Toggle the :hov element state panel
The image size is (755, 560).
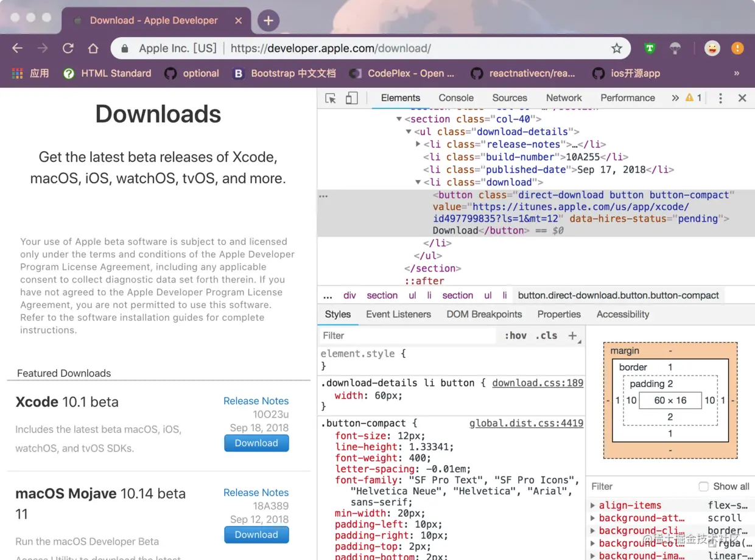click(x=515, y=336)
